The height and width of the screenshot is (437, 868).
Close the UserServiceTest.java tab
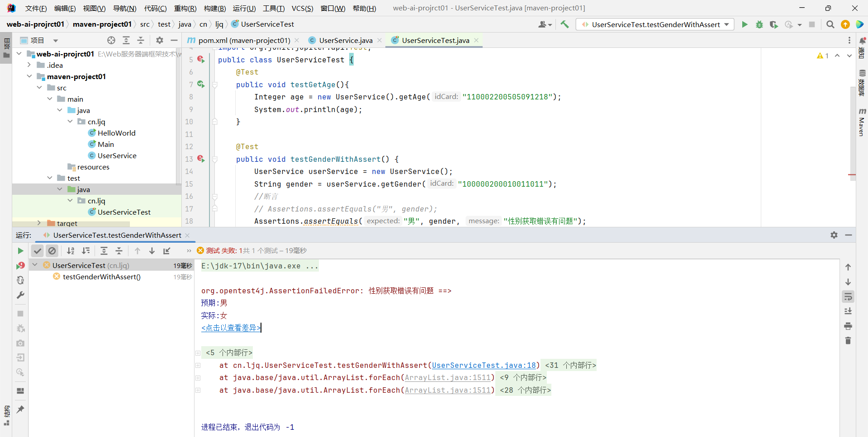point(476,40)
